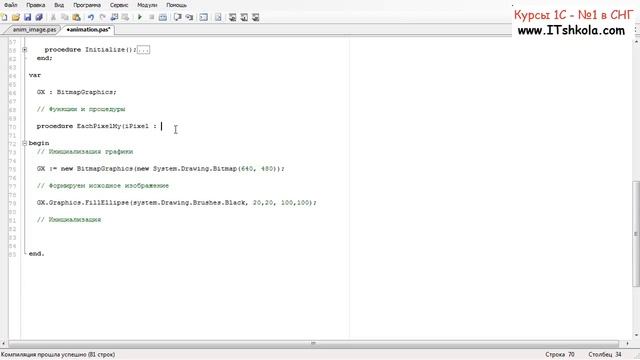Click 'end;' on line 62
Viewport: 640px width, 360px height.
click(x=44, y=58)
